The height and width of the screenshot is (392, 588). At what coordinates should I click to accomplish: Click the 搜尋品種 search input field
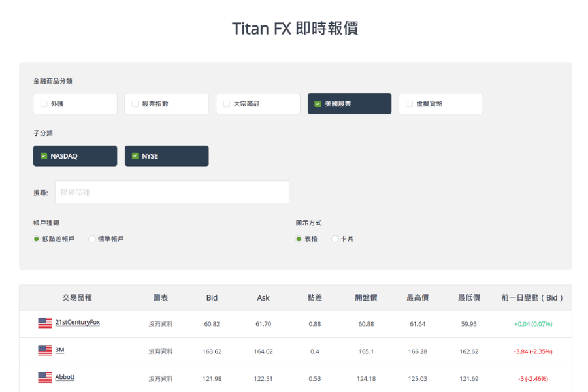[172, 192]
